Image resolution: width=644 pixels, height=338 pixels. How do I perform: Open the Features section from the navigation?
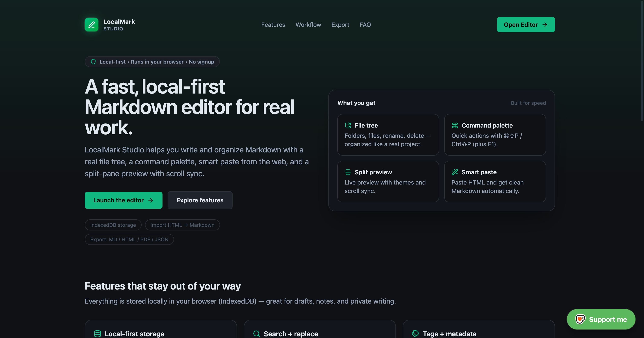coord(273,24)
